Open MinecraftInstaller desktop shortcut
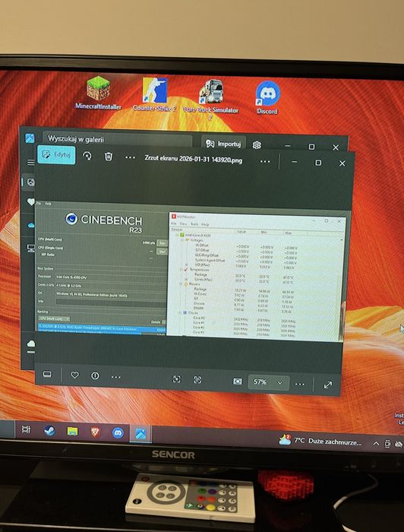This screenshot has width=404, height=532. [98, 93]
